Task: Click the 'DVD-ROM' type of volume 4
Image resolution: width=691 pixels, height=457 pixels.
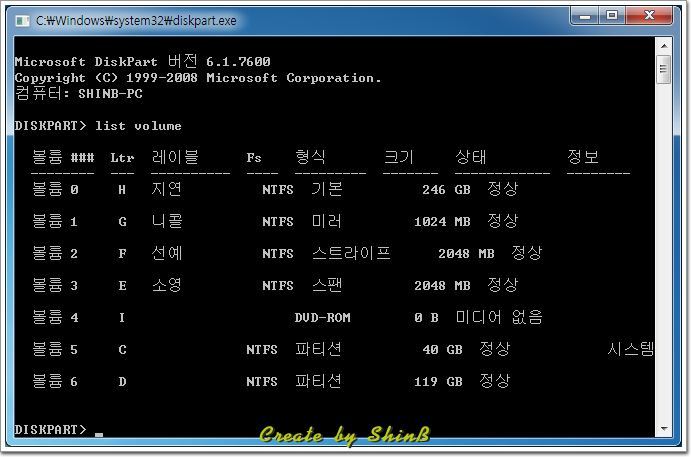Action: click(x=323, y=318)
